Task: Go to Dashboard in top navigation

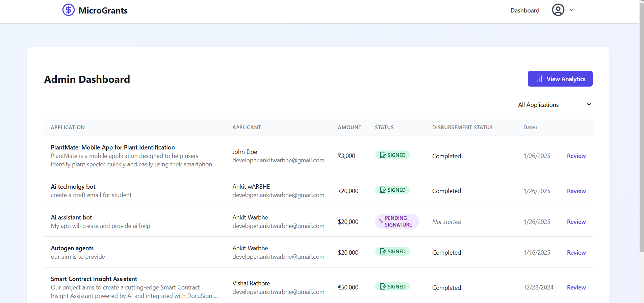Action: point(525,10)
